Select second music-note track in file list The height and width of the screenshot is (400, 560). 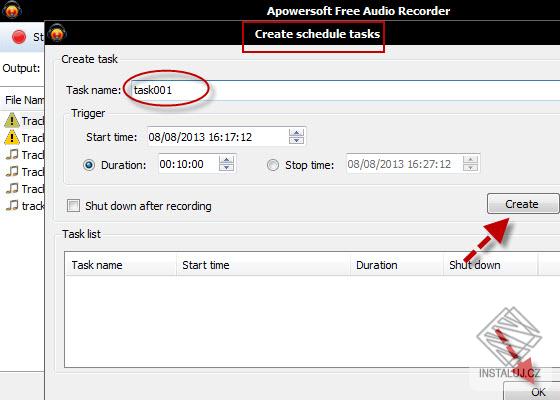[x=24, y=172]
